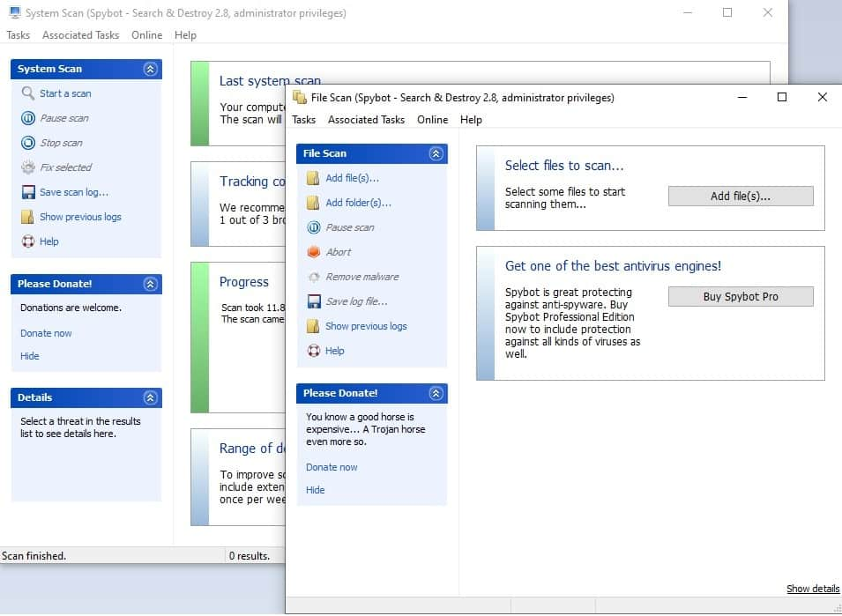The image size is (842, 616).
Task: Click the Pause scan icon in File Scan
Action: pyautogui.click(x=314, y=227)
